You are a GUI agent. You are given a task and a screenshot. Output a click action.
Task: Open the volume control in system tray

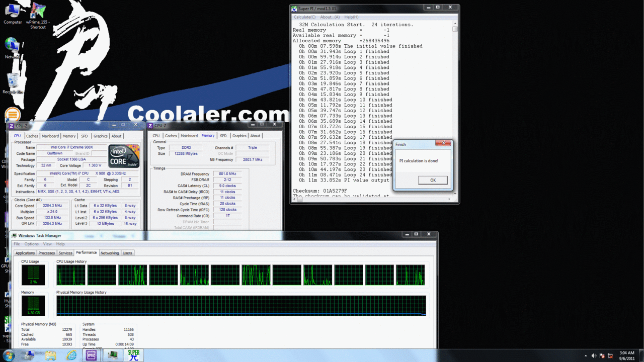tap(594, 355)
